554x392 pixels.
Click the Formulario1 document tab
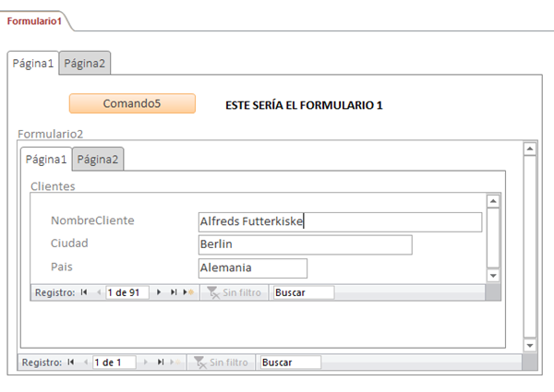coord(34,20)
